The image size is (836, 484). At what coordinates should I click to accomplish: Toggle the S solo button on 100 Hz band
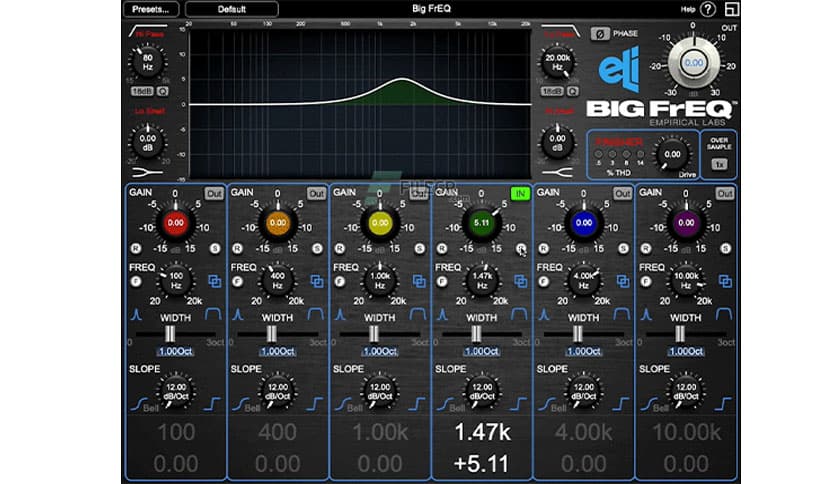215,248
